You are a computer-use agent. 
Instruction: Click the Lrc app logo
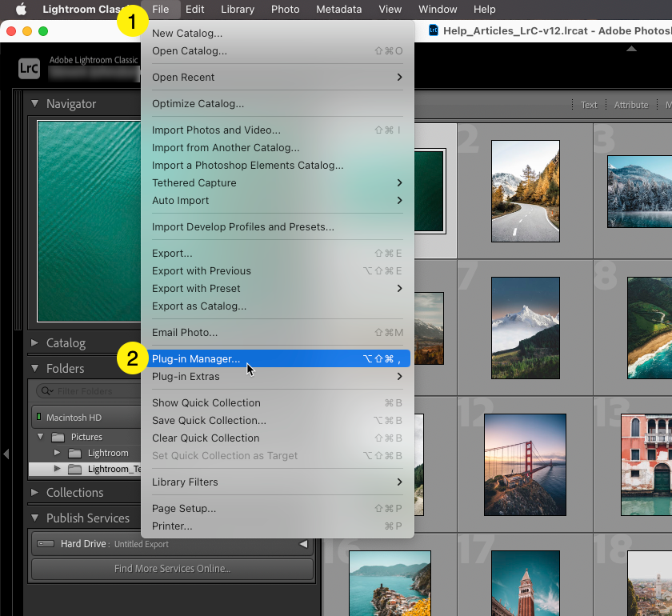pos(29,68)
